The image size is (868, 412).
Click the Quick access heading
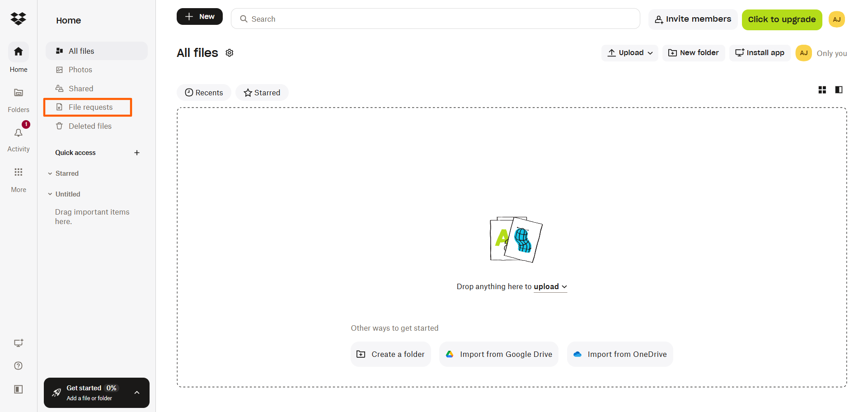click(75, 153)
